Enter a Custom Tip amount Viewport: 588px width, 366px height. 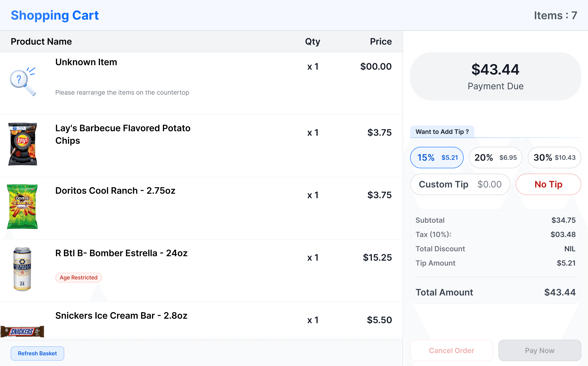460,185
